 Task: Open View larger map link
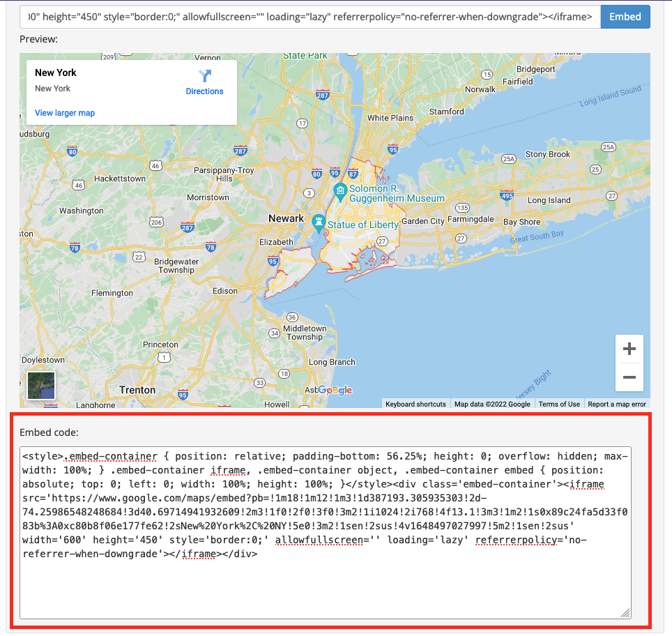click(x=65, y=113)
